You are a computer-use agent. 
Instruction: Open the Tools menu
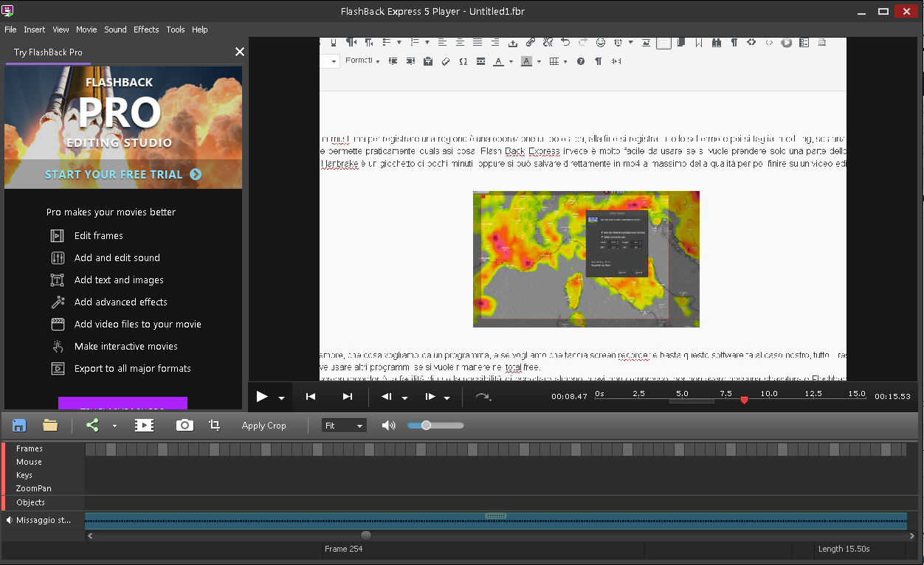176,30
